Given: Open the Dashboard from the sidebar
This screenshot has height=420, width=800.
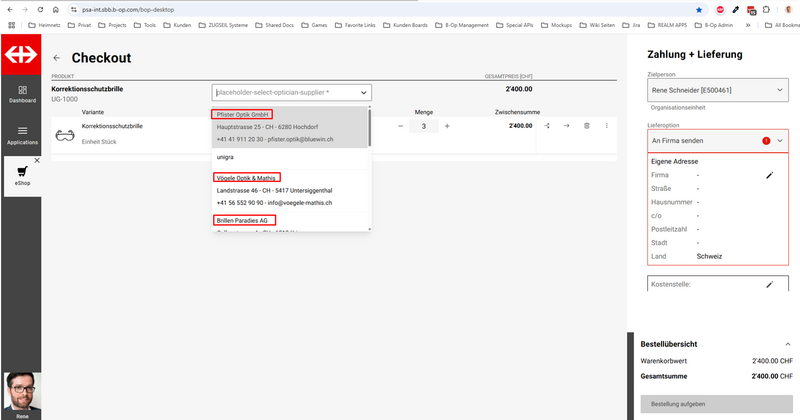Looking at the screenshot, I should 22,95.
